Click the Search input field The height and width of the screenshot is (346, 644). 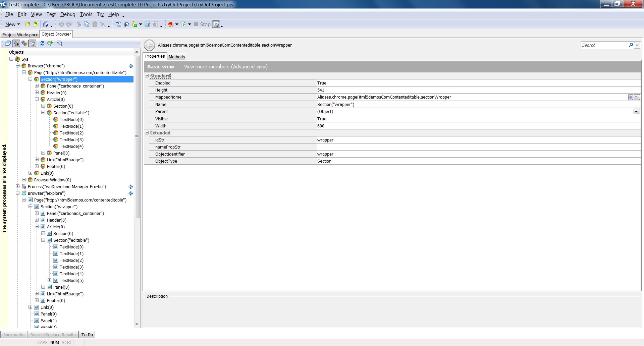tap(604, 45)
